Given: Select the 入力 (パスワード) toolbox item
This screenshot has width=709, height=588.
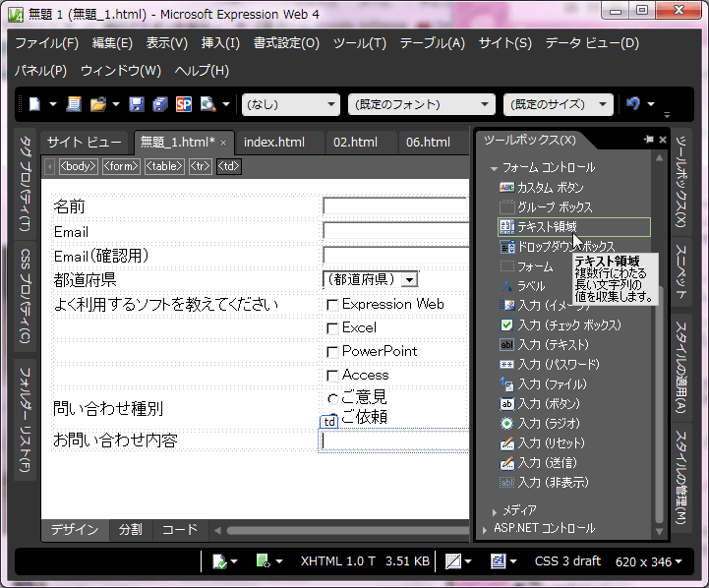Looking at the screenshot, I should (x=574, y=365).
